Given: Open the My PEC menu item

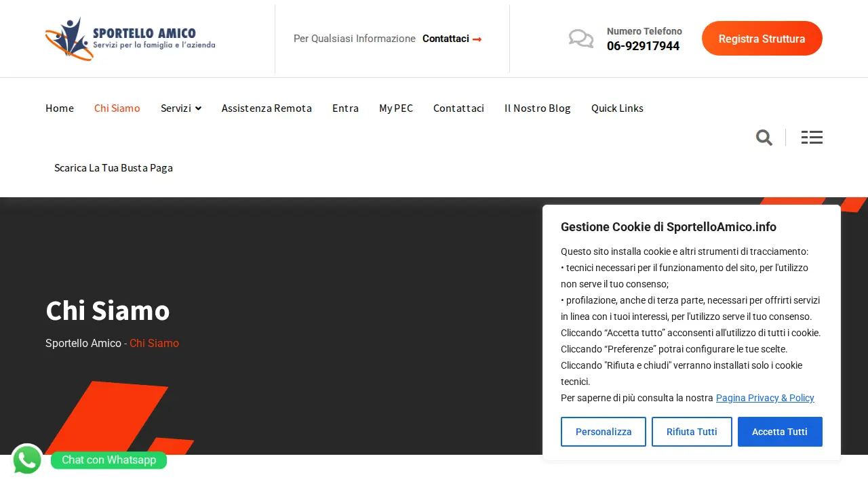Looking at the screenshot, I should tap(396, 108).
